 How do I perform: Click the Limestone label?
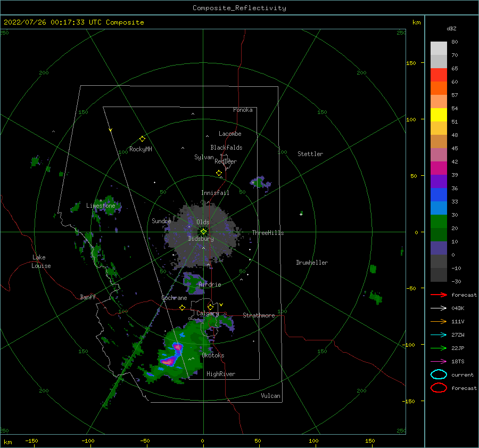(x=101, y=206)
